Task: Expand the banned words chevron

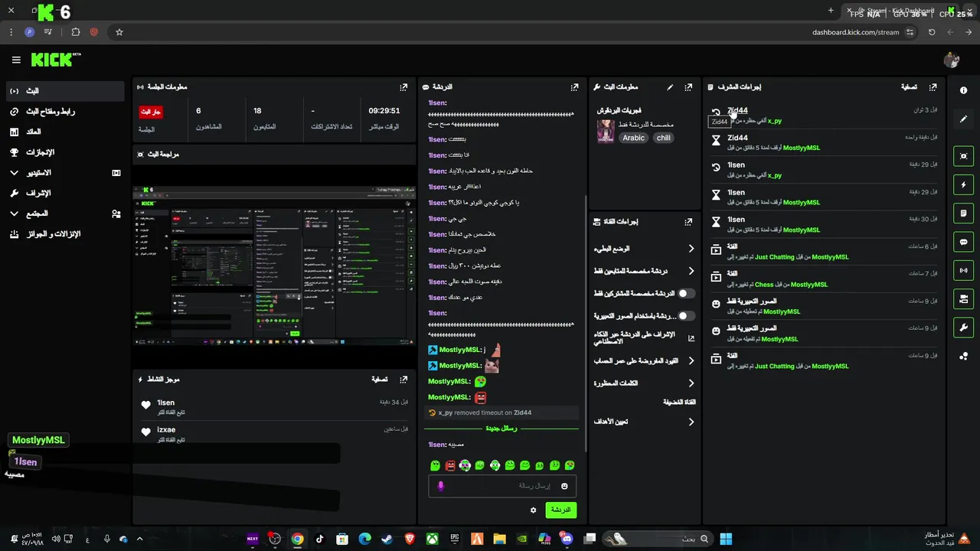Action: point(691,383)
